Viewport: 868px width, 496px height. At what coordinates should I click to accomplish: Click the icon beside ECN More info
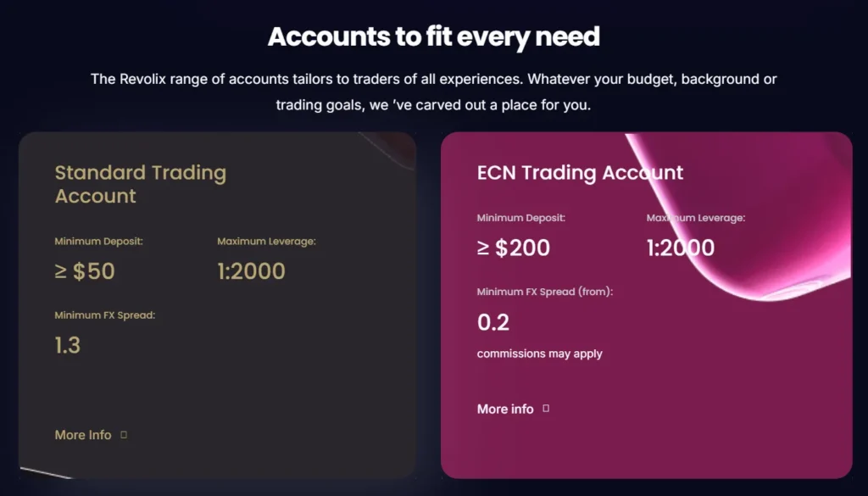pos(546,409)
